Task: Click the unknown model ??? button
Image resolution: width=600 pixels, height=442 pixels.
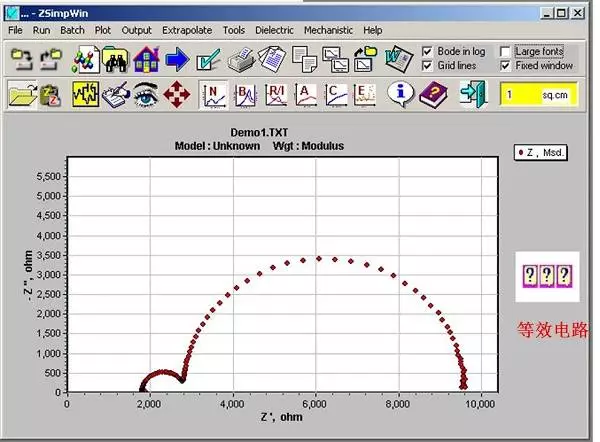Action: [547, 276]
